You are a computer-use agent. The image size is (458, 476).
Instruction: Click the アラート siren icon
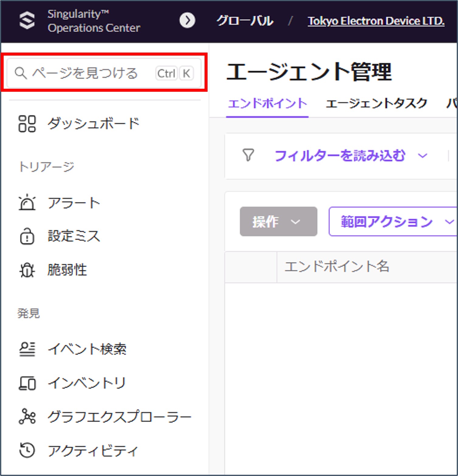pyautogui.click(x=27, y=203)
